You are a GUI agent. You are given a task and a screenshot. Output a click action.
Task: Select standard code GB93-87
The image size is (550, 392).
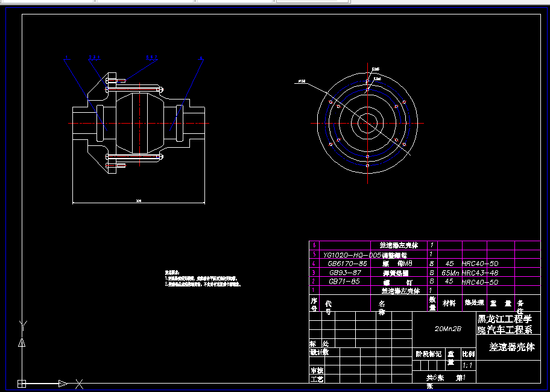point(345,273)
